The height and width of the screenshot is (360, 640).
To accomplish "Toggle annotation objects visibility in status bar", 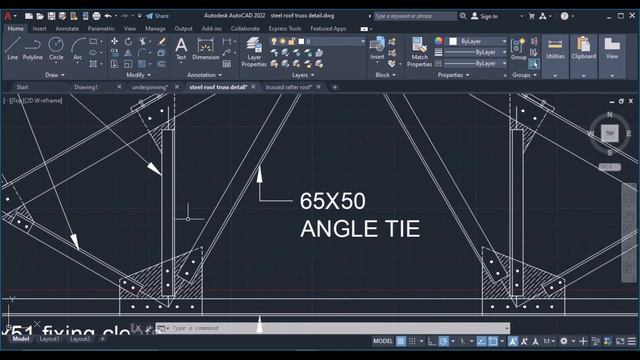I will click(513, 341).
